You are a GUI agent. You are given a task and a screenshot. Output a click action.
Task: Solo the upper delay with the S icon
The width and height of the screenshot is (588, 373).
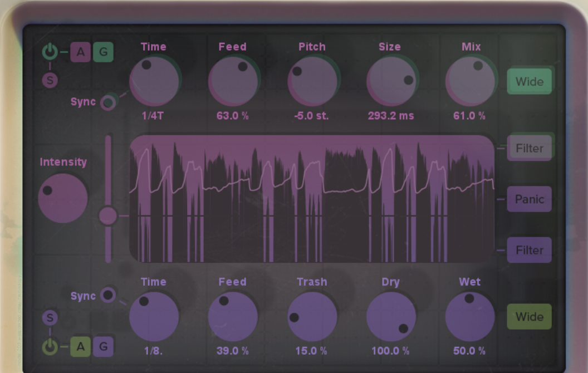50,80
